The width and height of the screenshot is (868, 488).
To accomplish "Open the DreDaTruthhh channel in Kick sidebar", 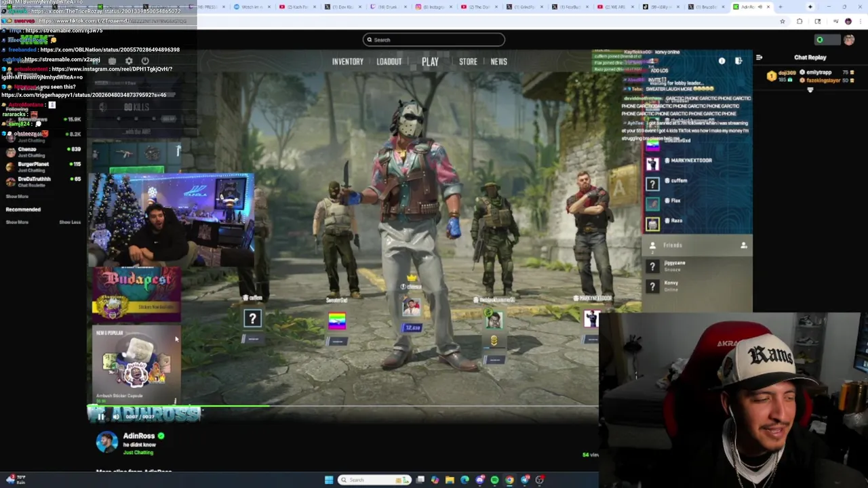I will point(43,182).
